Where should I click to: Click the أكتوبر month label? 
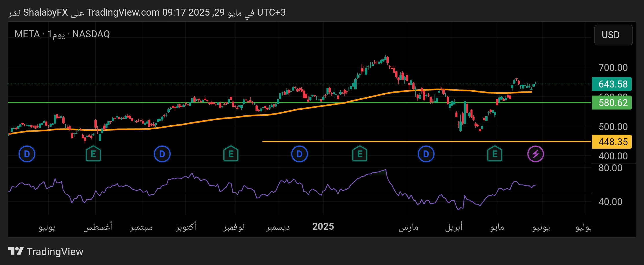pos(186,227)
